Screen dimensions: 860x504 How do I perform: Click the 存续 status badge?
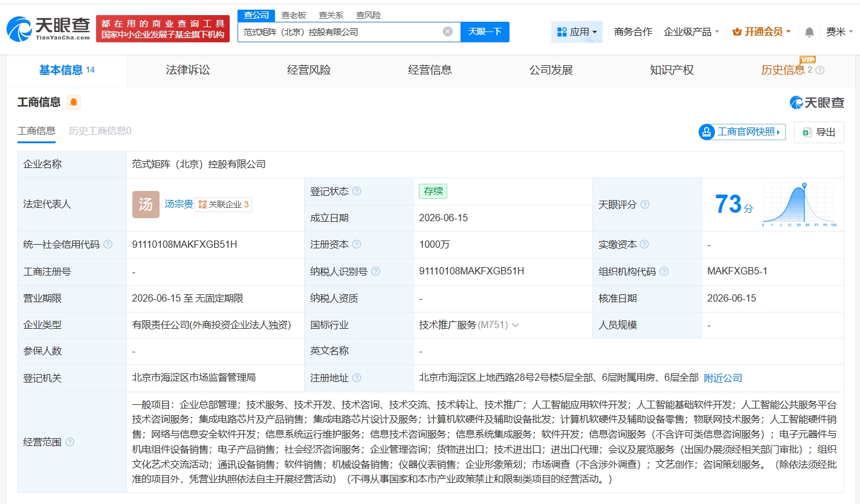tap(433, 191)
